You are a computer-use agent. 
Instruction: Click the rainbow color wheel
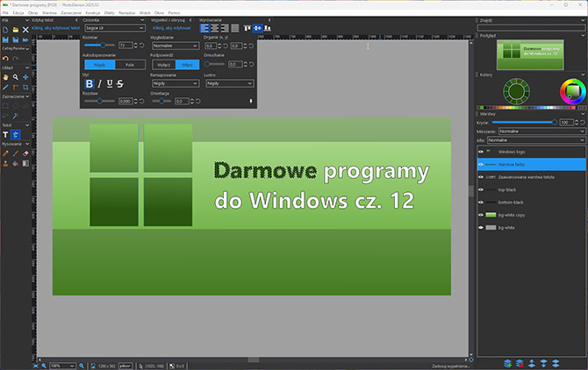pyautogui.click(x=572, y=91)
